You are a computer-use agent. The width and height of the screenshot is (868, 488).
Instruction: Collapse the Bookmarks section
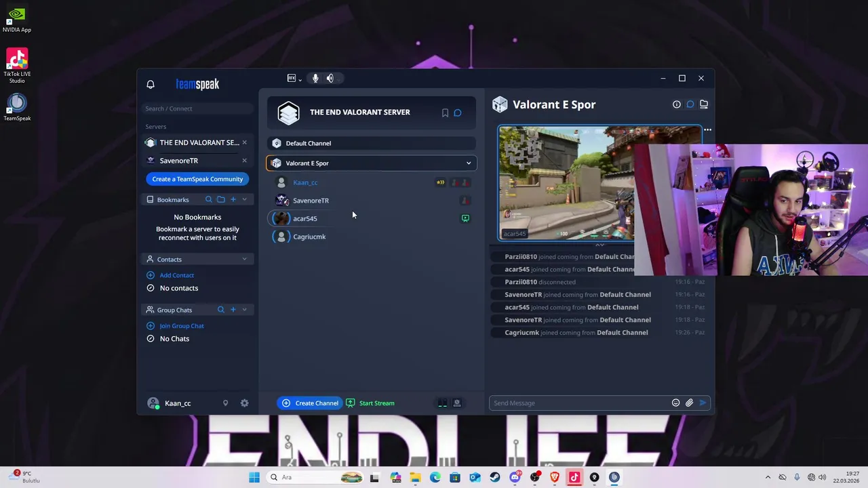[245, 200]
